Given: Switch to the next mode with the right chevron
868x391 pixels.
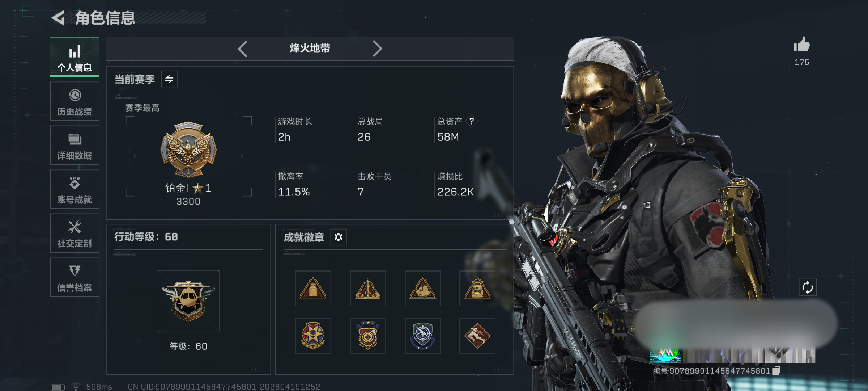Looking at the screenshot, I should click(377, 49).
